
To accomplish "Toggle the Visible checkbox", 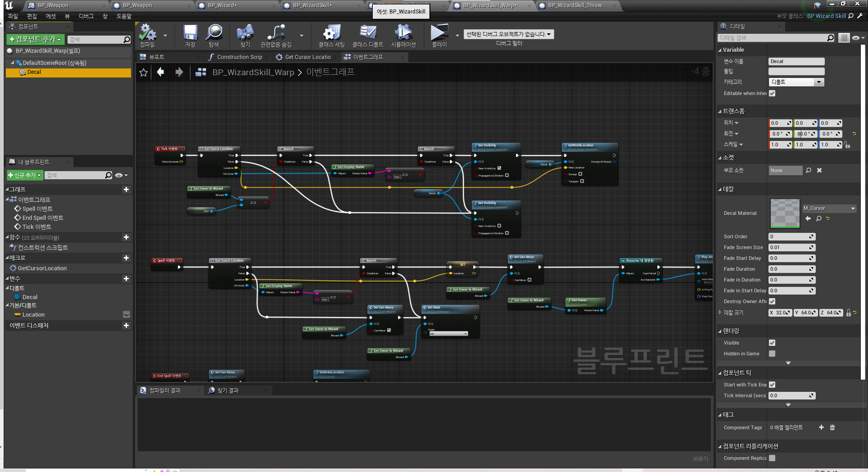I will (x=772, y=343).
